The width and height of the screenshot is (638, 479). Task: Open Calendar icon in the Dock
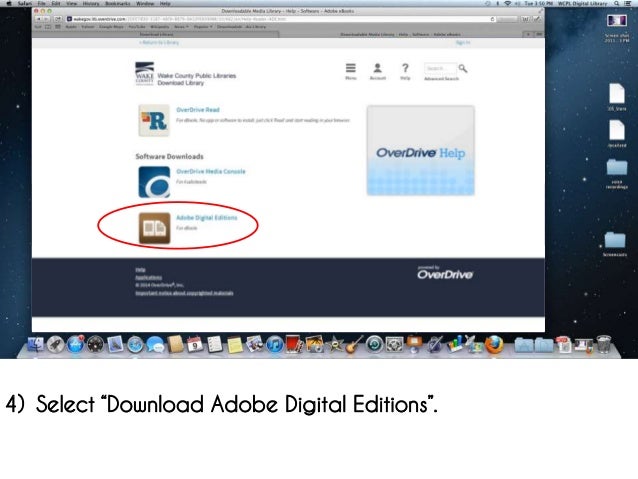195,344
